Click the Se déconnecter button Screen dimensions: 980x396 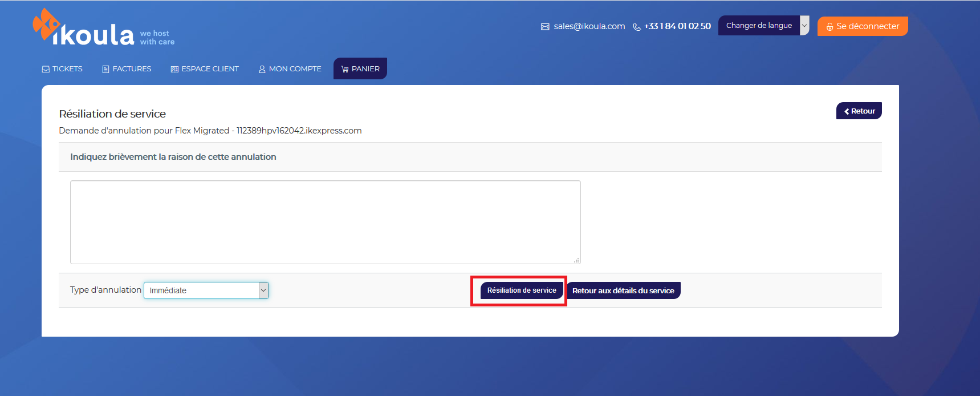click(863, 26)
